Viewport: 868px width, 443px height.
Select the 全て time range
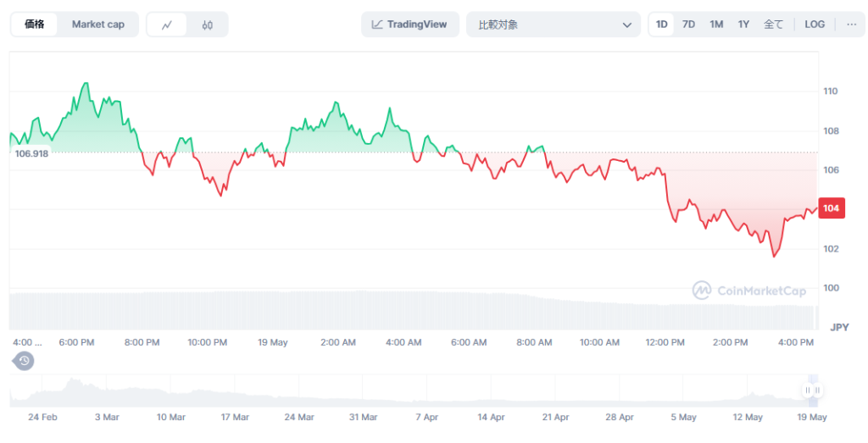(774, 25)
